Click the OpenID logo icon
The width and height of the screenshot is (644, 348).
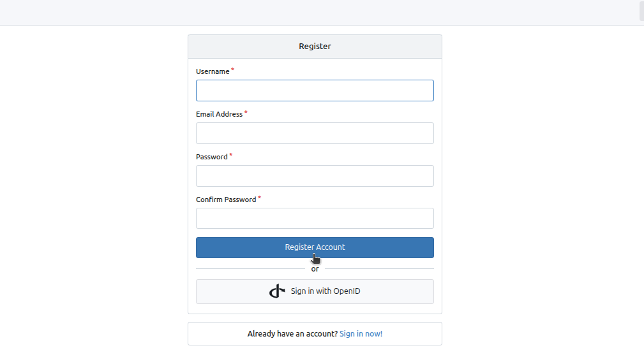[277, 291]
